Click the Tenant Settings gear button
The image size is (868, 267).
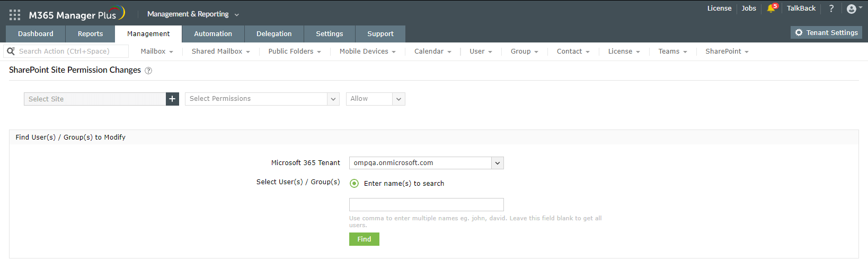click(826, 33)
